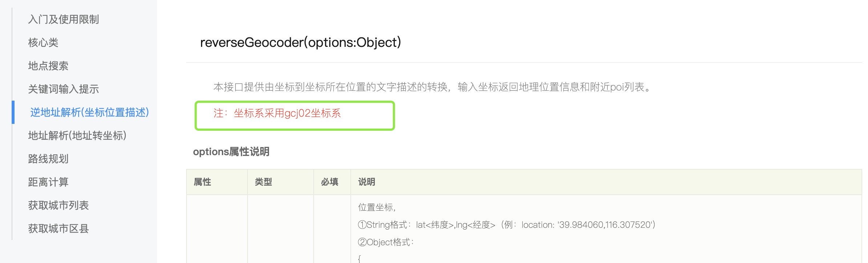Image resolution: width=868 pixels, height=263 pixels.
Task: Click the 属性 table header
Action: click(202, 182)
